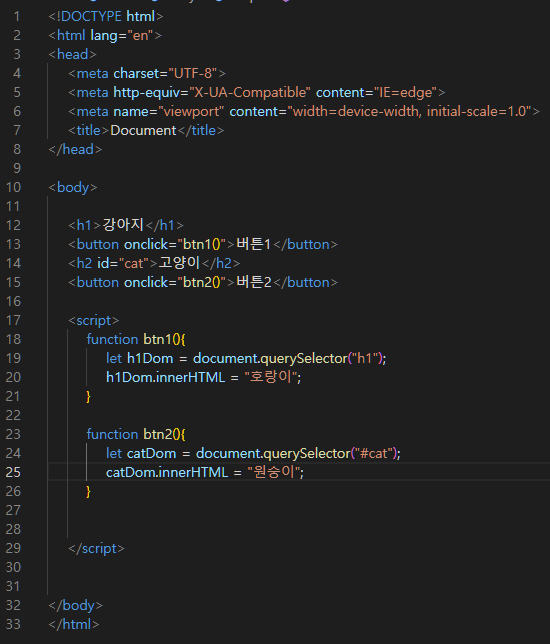Click the opening <body> tag
This screenshot has width=550, height=644.
(73, 187)
